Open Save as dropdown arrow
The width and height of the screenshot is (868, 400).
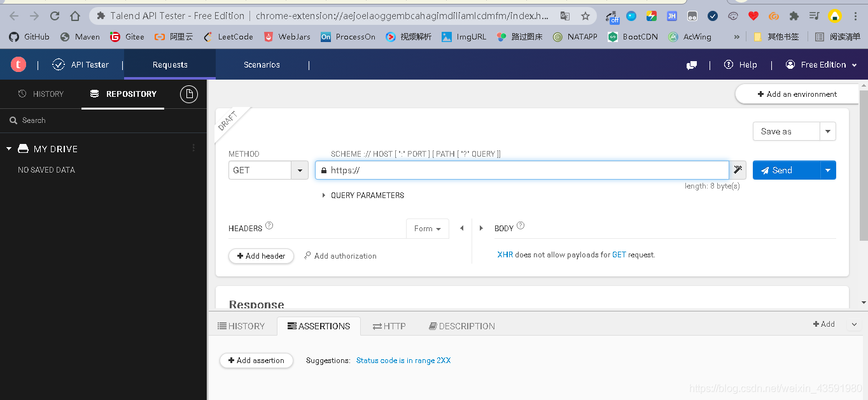pyautogui.click(x=828, y=131)
